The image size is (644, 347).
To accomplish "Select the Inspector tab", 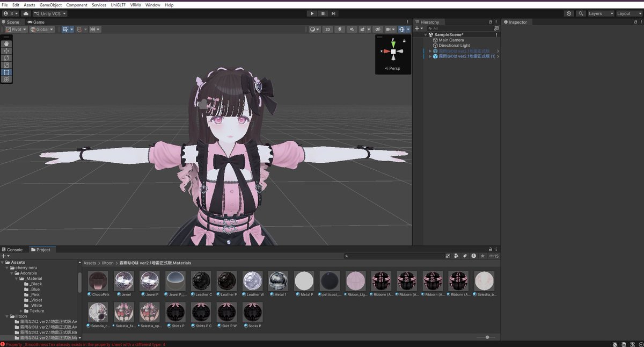I will click(x=516, y=22).
